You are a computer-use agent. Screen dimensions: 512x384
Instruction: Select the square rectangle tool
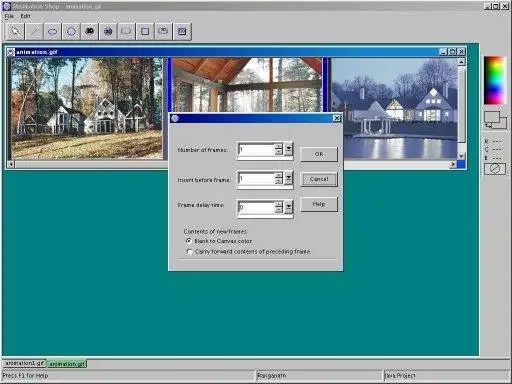click(145, 32)
